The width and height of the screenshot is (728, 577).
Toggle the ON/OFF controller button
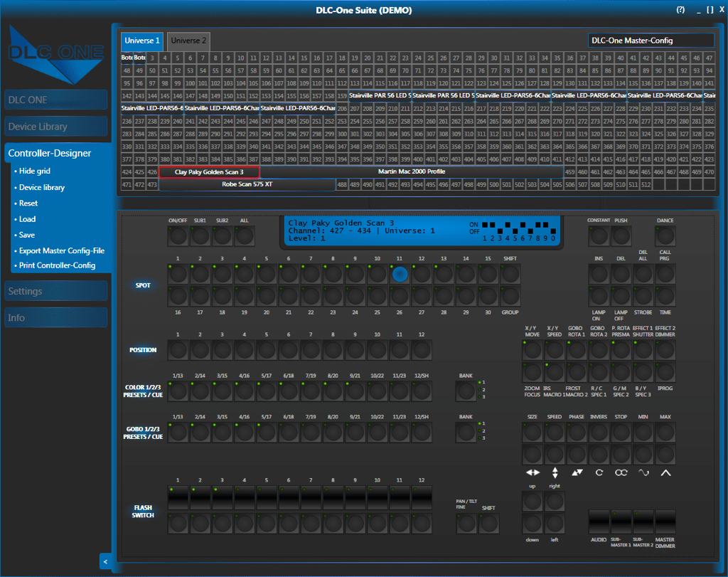click(178, 235)
